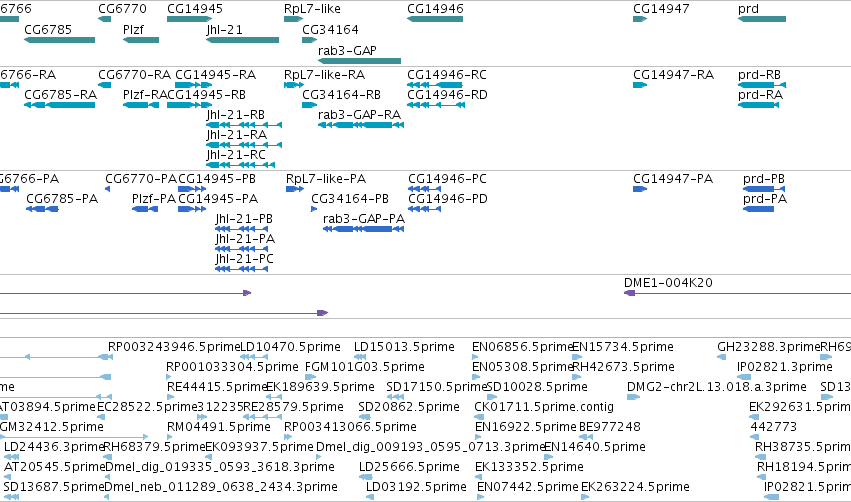Select the CG14946-RC transcript
Viewport: 851px width, 502px height.
tap(435, 85)
